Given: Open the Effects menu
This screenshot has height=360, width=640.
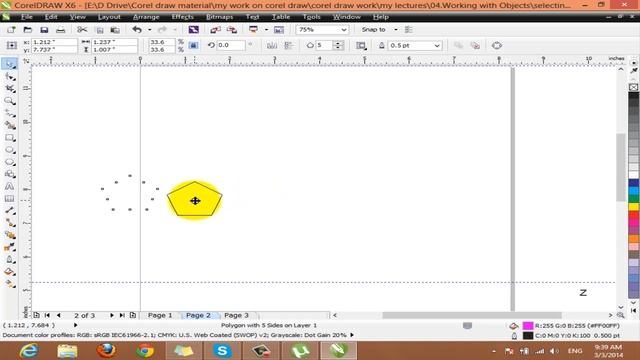Looking at the screenshot, I should [182, 17].
